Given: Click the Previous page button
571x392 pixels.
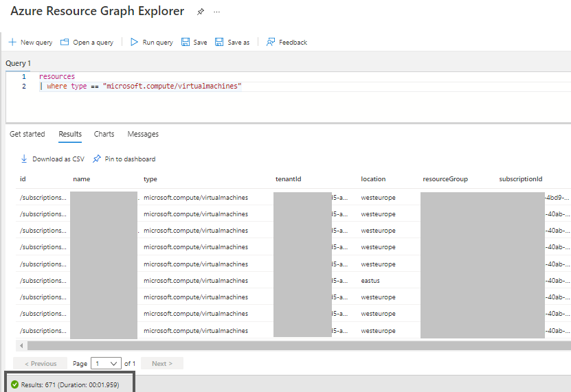Looking at the screenshot, I should coord(41,363).
